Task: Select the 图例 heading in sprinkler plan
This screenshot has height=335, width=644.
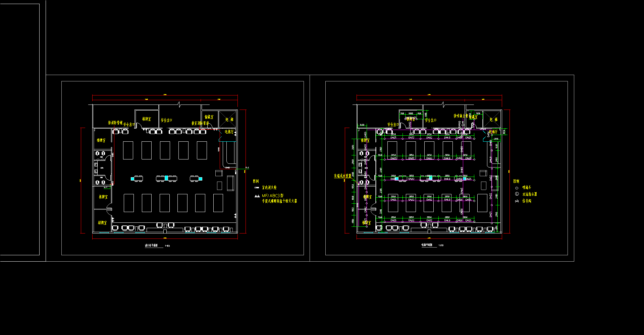Action: click(x=516, y=181)
